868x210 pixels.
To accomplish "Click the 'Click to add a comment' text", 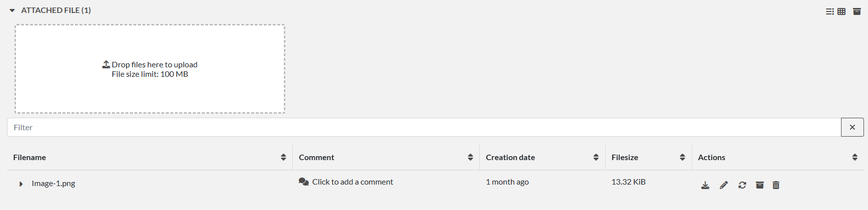I will click(x=353, y=182).
